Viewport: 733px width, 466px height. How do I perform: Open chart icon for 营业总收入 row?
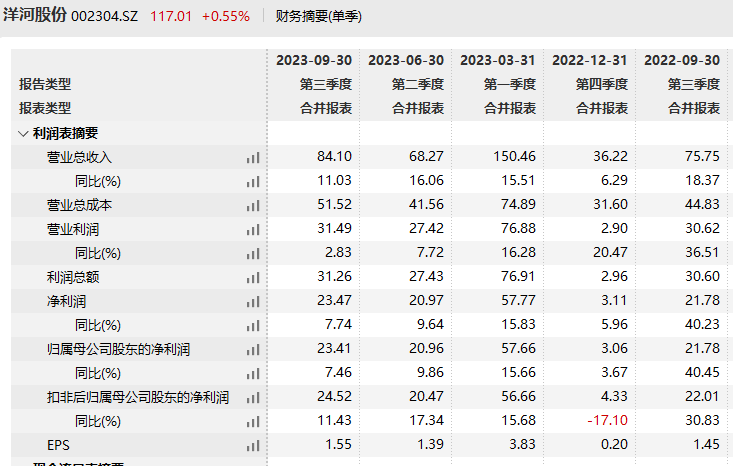(x=253, y=158)
